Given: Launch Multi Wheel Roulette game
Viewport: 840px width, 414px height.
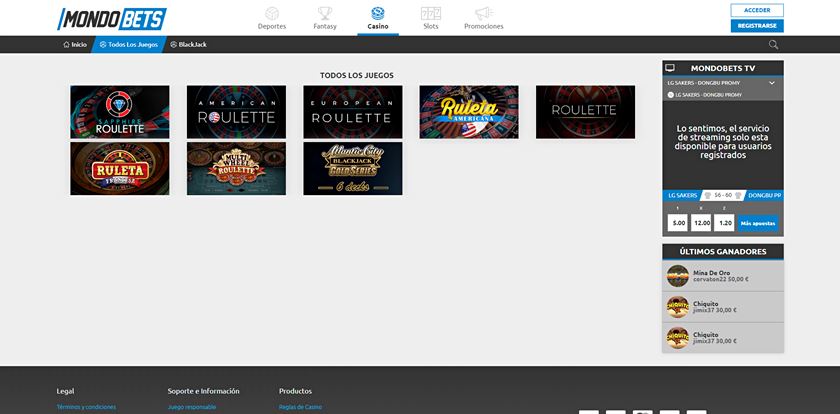Looking at the screenshot, I should [236, 168].
